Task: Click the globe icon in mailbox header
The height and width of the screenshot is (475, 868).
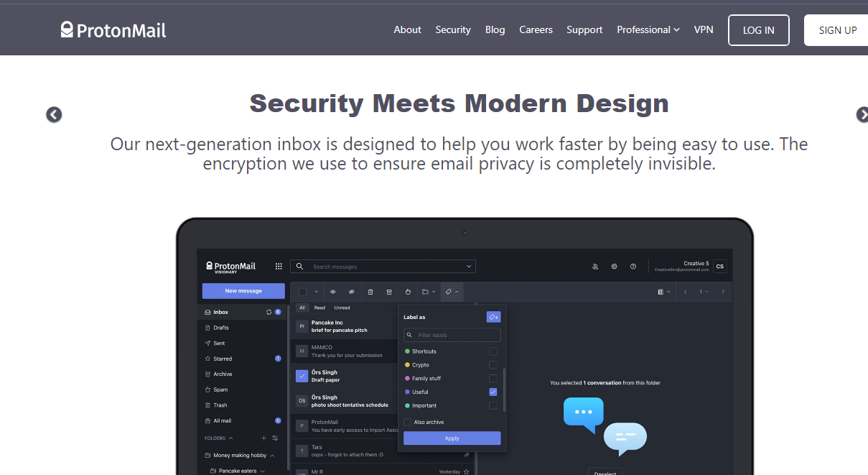Action: tap(615, 267)
